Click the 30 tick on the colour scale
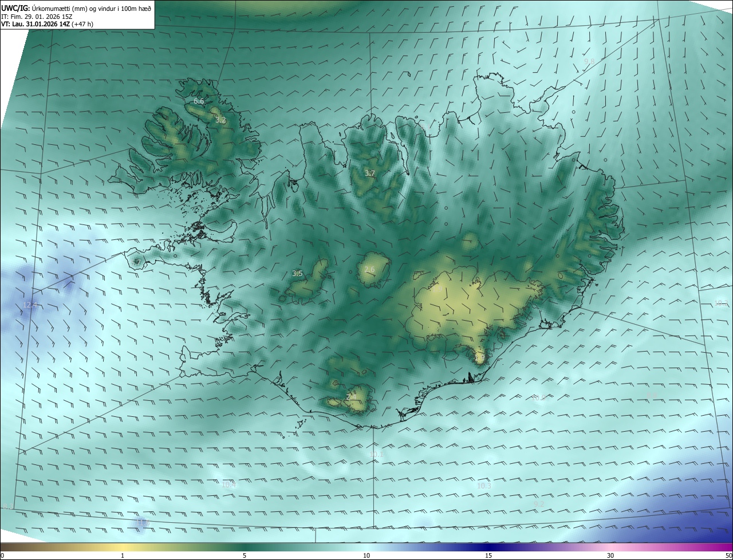733x560 pixels. tap(610, 555)
